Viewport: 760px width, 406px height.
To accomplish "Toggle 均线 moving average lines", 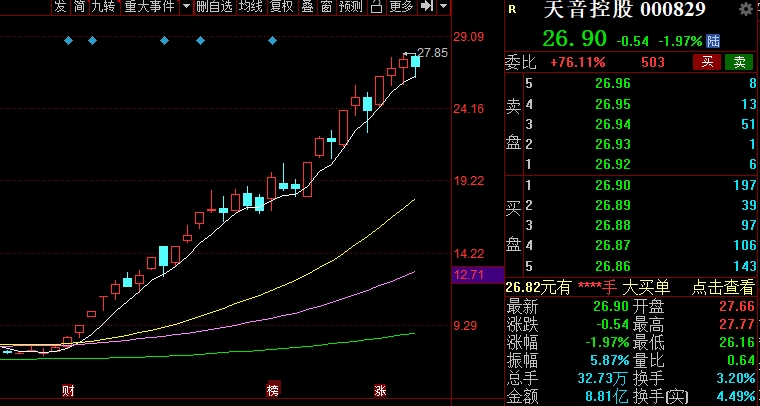I will 251,7.
